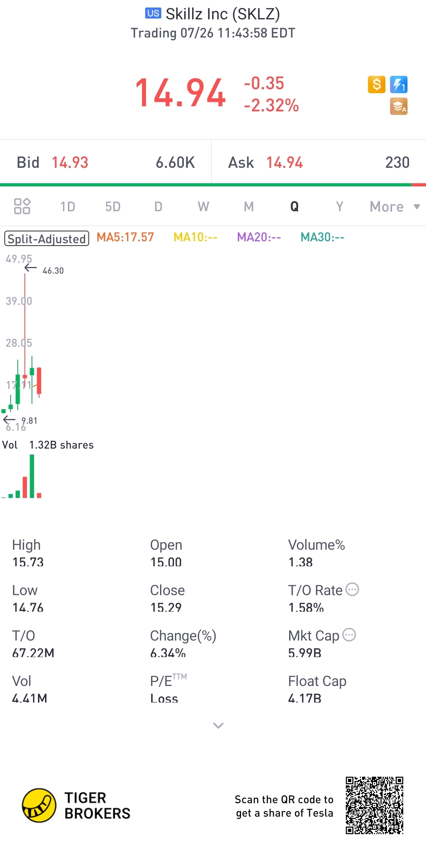This screenshot has height=868, width=426.
Task: Tap the yellow dollar sign icon
Action: pyautogui.click(x=376, y=85)
